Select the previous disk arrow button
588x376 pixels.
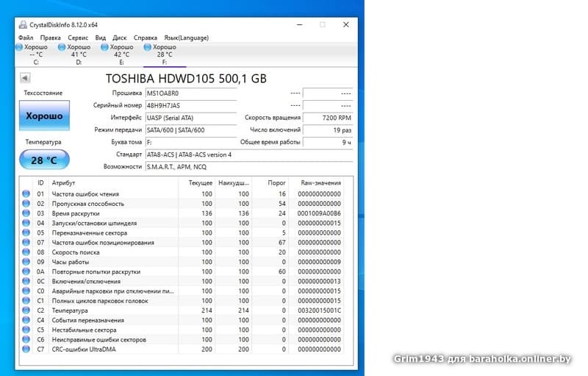(25, 78)
